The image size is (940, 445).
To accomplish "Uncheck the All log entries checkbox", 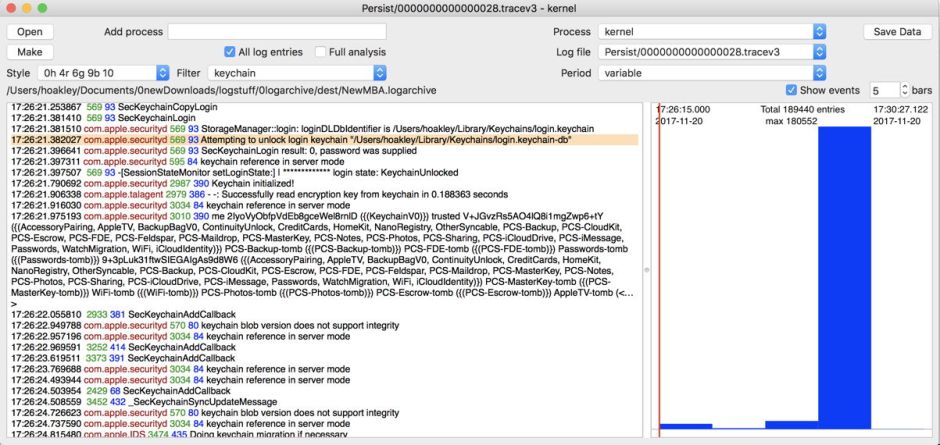I will (230, 52).
